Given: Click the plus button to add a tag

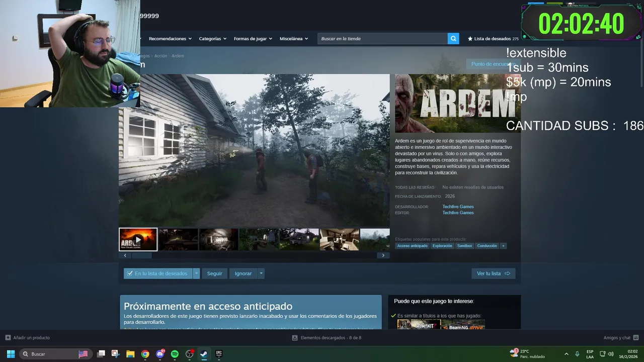Looking at the screenshot, I should [x=503, y=246].
